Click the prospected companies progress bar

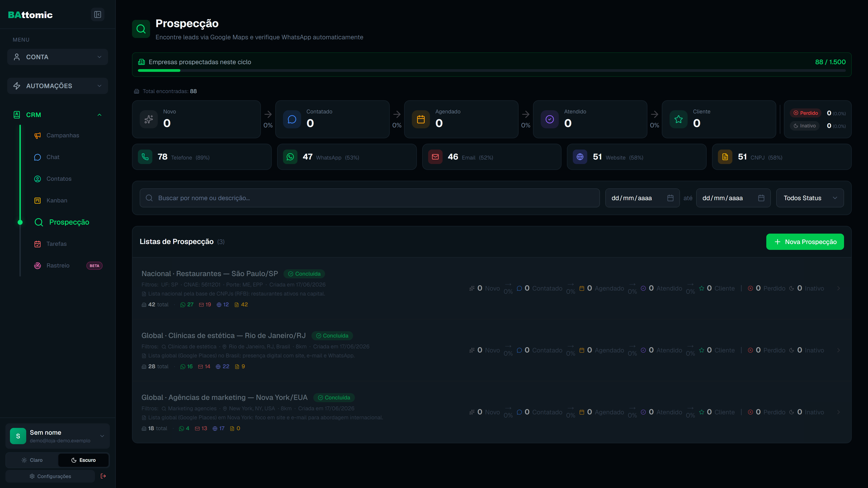[492, 70]
